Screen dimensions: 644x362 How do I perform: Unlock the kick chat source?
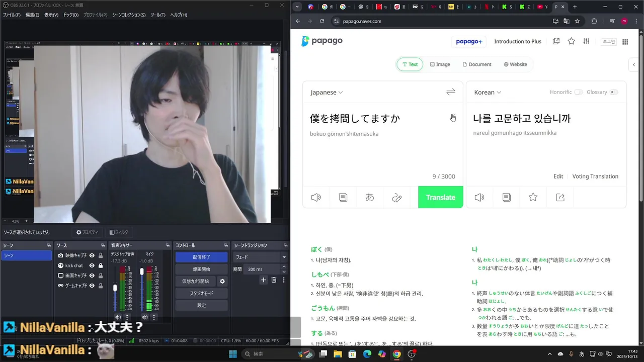(x=101, y=265)
